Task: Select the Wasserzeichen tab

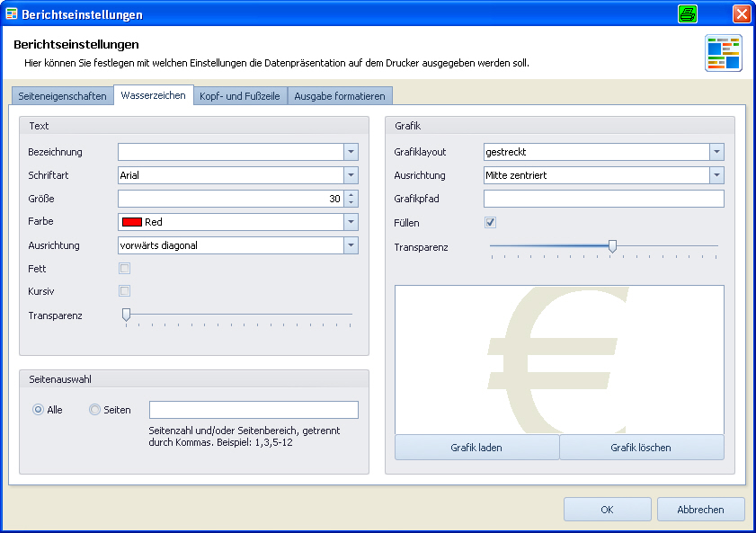Action: (x=154, y=95)
